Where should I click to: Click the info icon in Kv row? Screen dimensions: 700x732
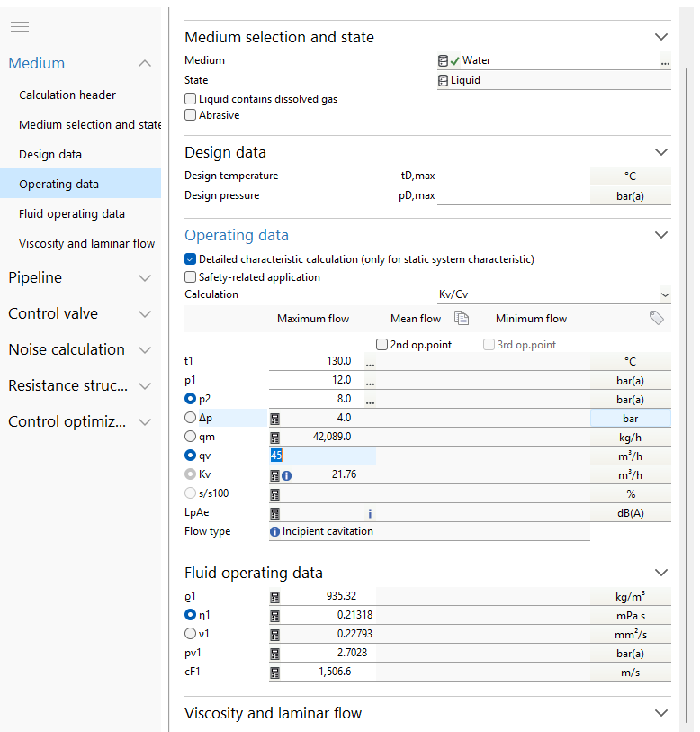tap(286, 475)
